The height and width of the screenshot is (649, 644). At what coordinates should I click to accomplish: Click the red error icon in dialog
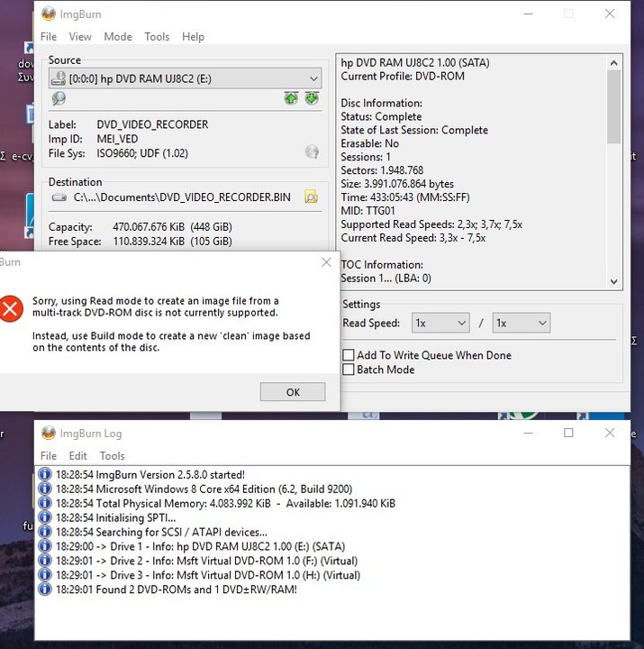tap(11, 308)
